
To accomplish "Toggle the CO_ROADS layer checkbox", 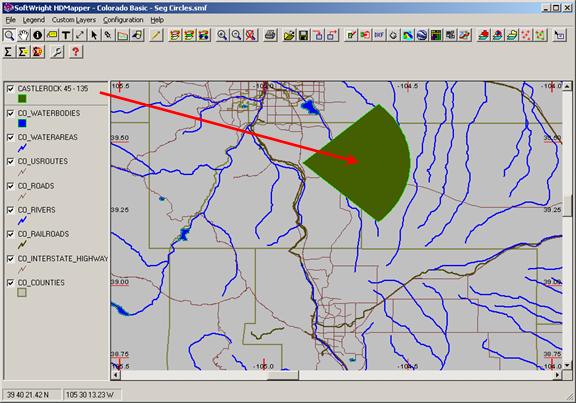I will 11,186.
